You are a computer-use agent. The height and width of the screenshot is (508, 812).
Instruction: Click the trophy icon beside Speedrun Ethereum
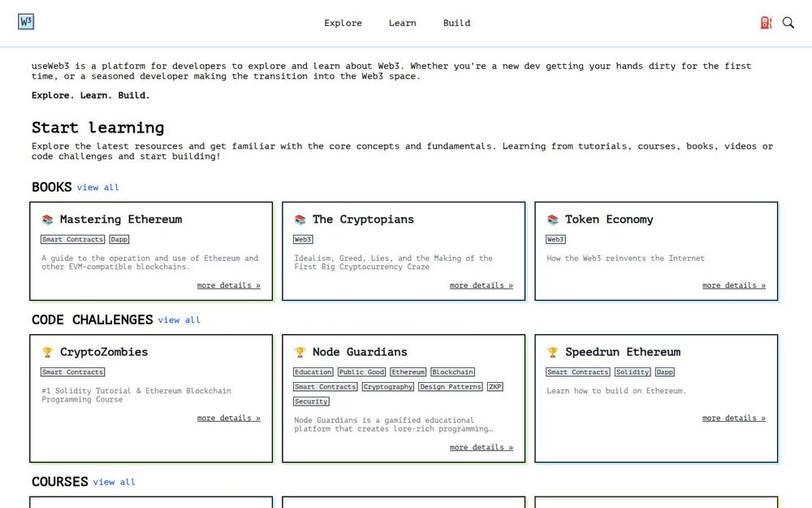[x=553, y=353]
